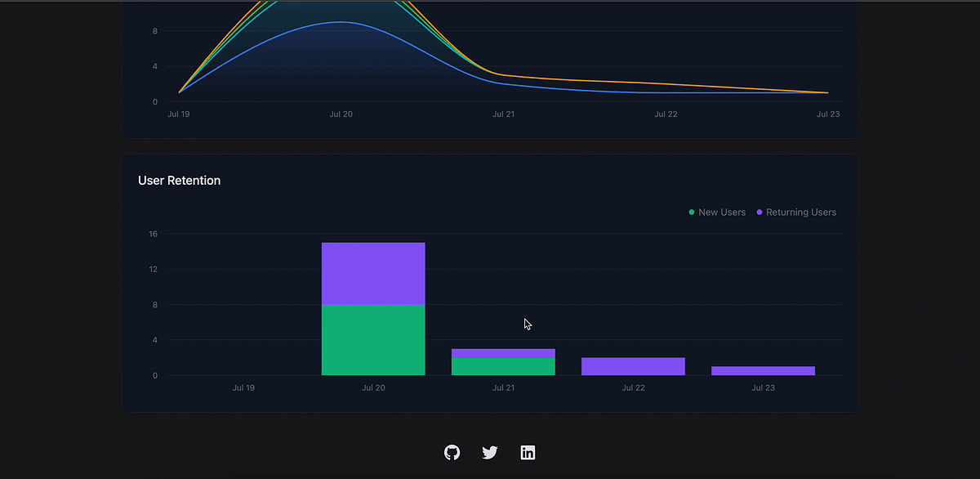Click the purple Returning Users legend dot
Screen dimensions: 980x479
(759, 212)
